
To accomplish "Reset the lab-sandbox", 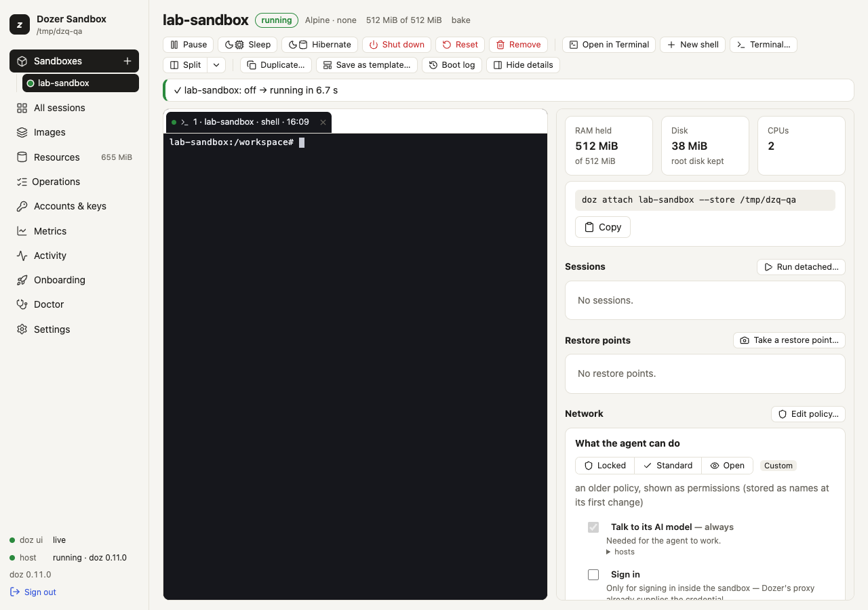I will click(460, 45).
